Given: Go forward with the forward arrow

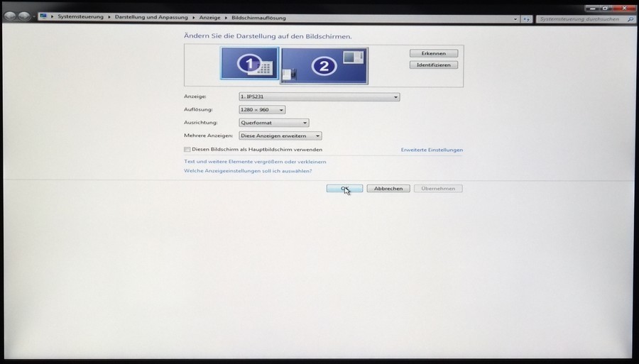Looking at the screenshot, I should click(24, 16).
